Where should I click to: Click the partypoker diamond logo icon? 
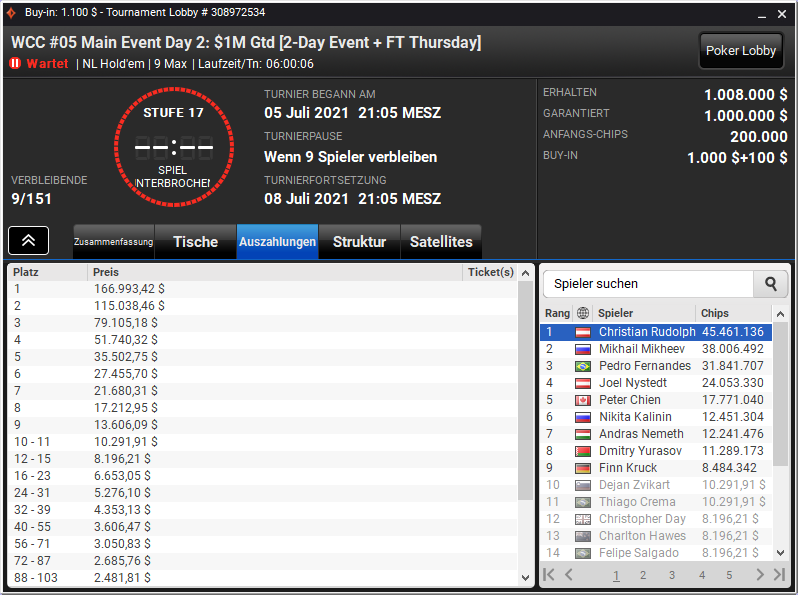coord(11,12)
